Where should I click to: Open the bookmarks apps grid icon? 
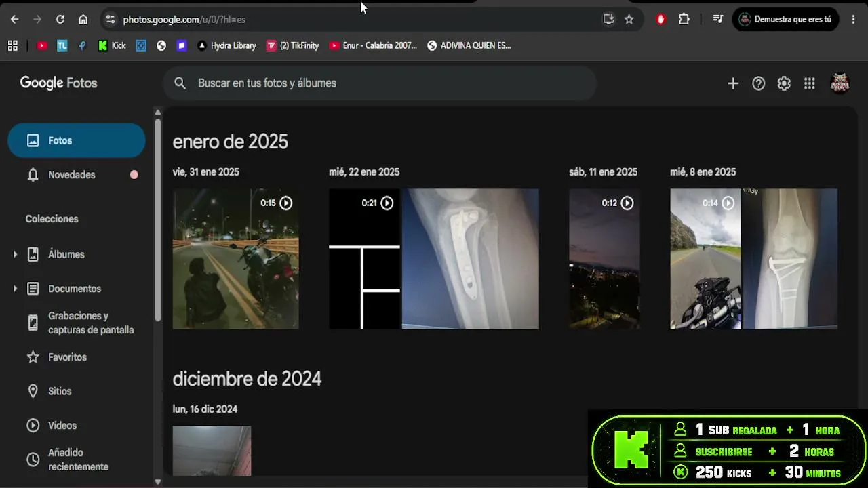pos(13,45)
